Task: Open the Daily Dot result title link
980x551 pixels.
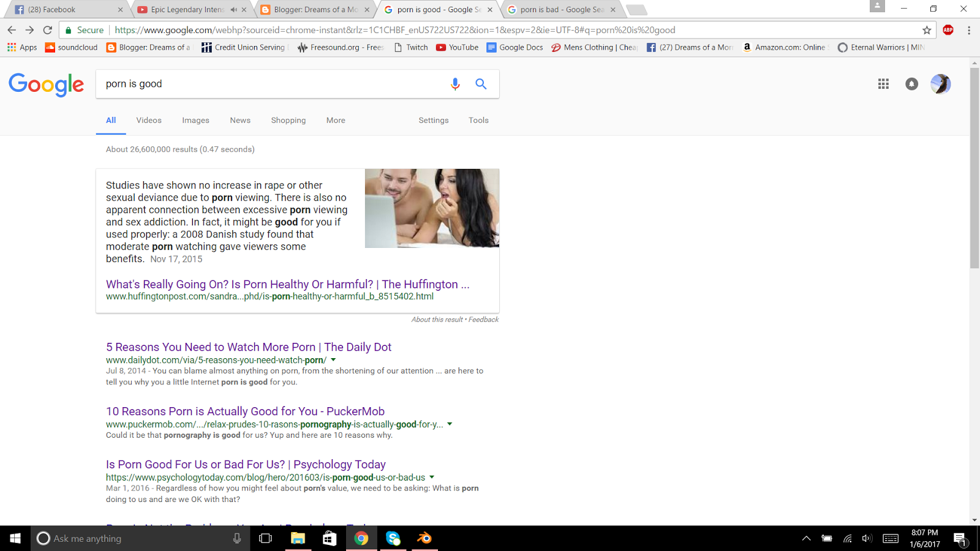Action: [x=249, y=347]
